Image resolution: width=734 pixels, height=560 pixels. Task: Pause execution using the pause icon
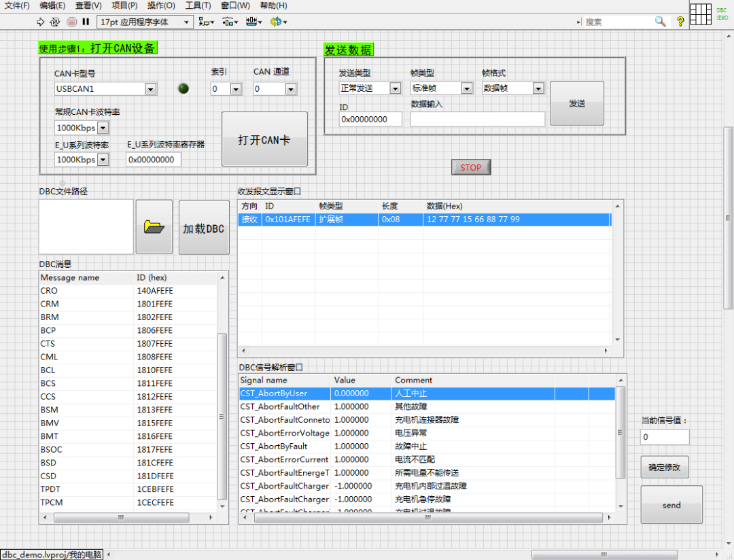(x=86, y=21)
